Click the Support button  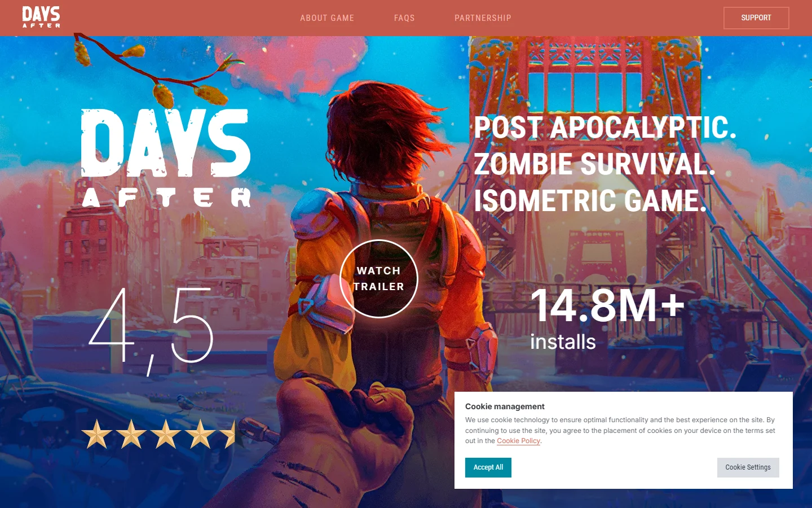click(x=756, y=18)
